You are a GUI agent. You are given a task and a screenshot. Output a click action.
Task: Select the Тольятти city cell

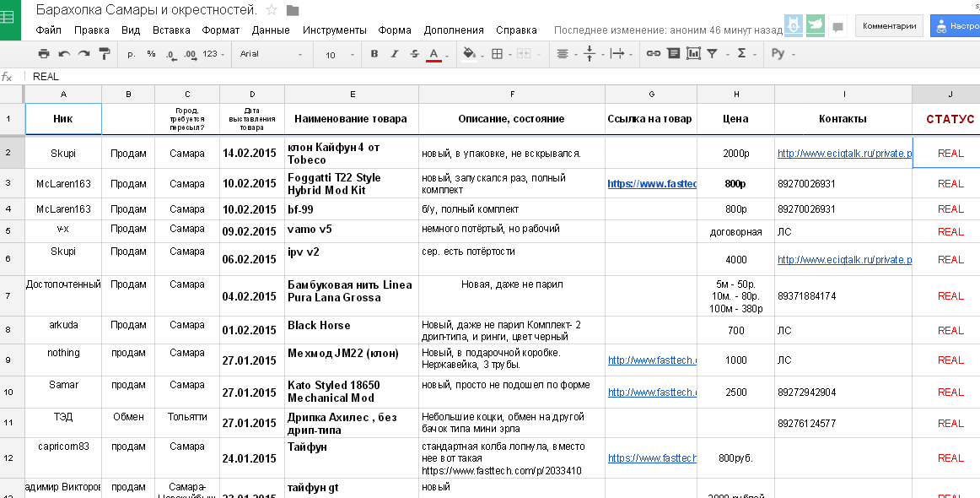coord(187,423)
